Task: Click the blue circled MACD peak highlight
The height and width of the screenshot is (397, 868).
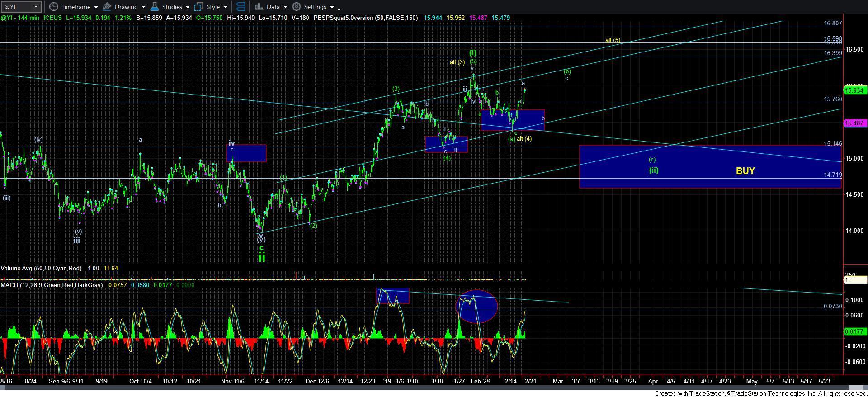Action: coord(476,306)
